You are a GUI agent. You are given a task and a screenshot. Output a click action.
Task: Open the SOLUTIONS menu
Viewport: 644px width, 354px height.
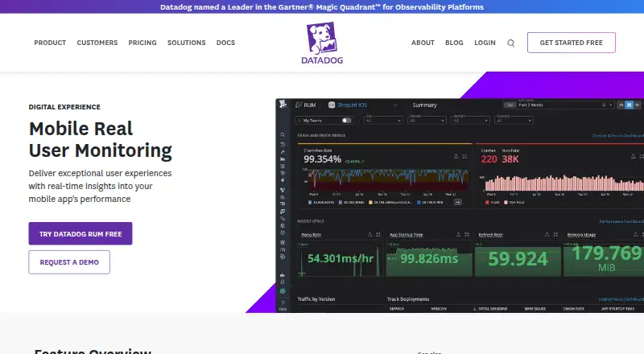(187, 43)
